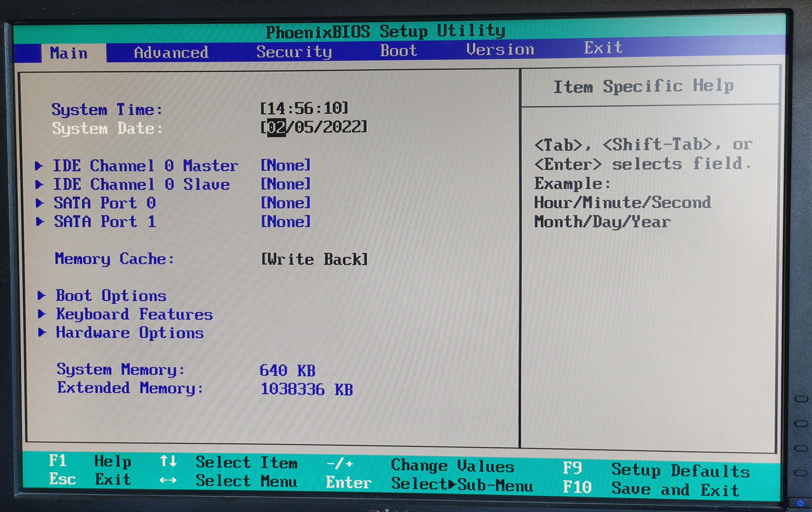Click the left-right arrows Select Menu icon
Viewport: 812px width, 512px height.
(168, 480)
